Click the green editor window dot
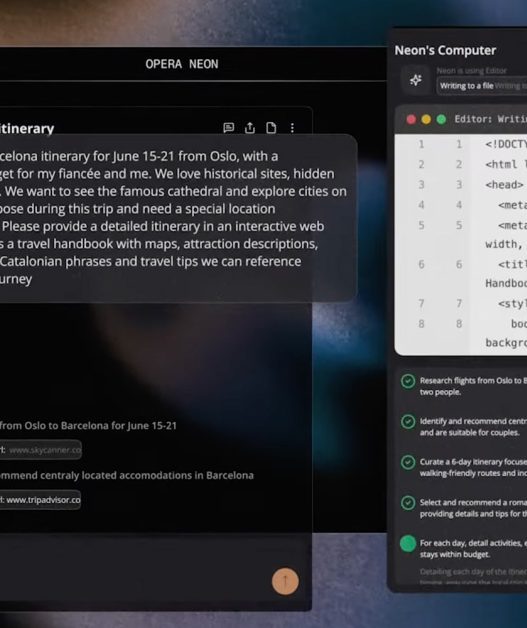The height and width of the screenshot is (628, 527). (441, 119)
